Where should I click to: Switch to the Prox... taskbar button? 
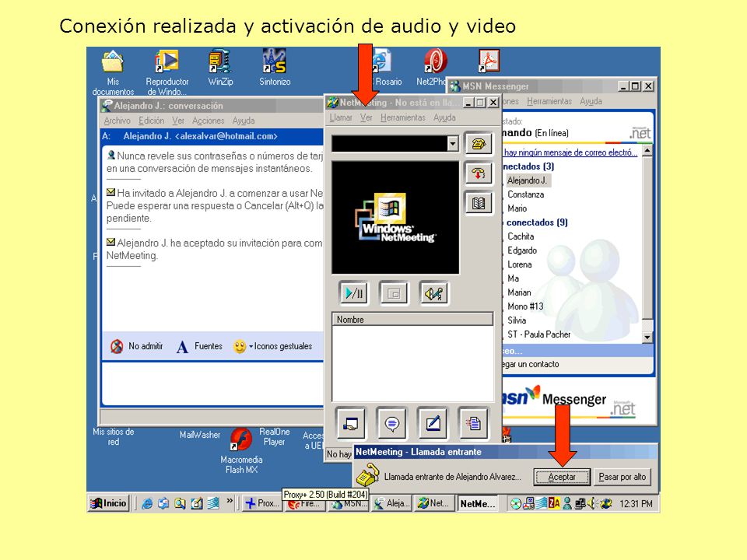click(x=261, y=503)
